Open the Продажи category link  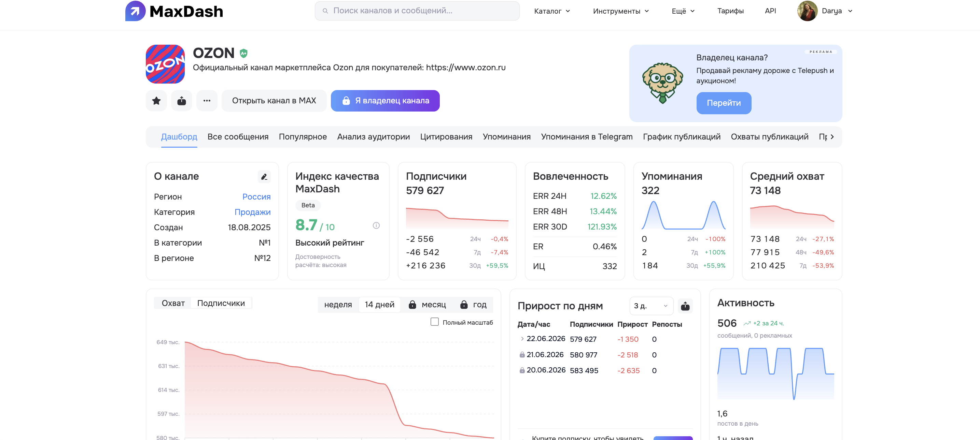coord(252,212)
